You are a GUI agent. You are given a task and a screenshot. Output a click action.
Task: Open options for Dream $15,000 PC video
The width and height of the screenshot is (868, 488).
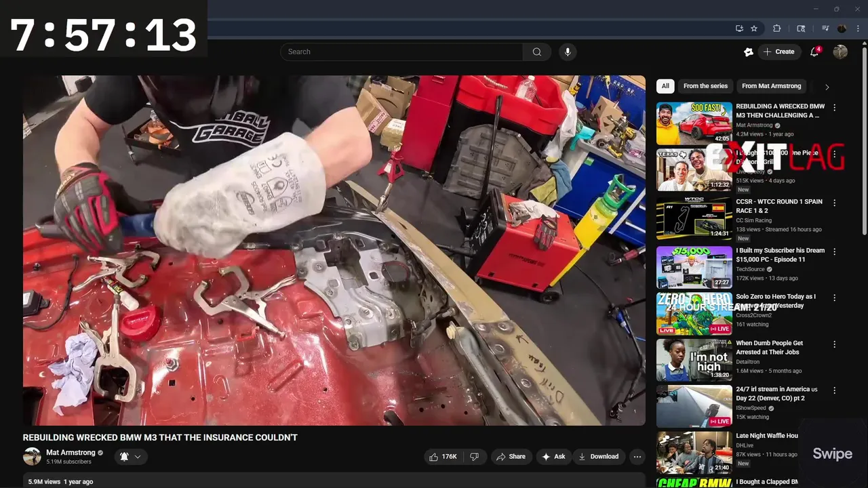[834, 251]
